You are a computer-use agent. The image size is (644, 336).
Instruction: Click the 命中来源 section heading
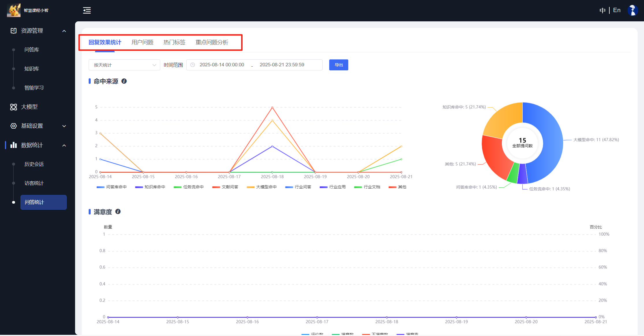click(106, 81)
